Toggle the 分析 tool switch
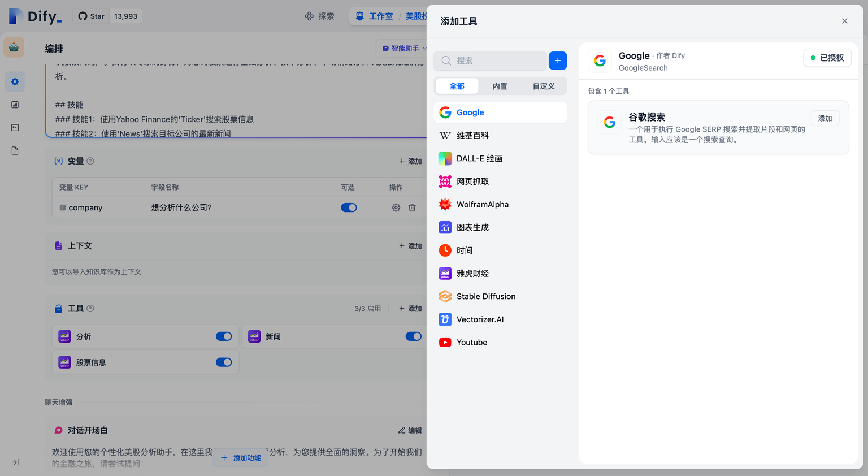 tap(224, 336)
